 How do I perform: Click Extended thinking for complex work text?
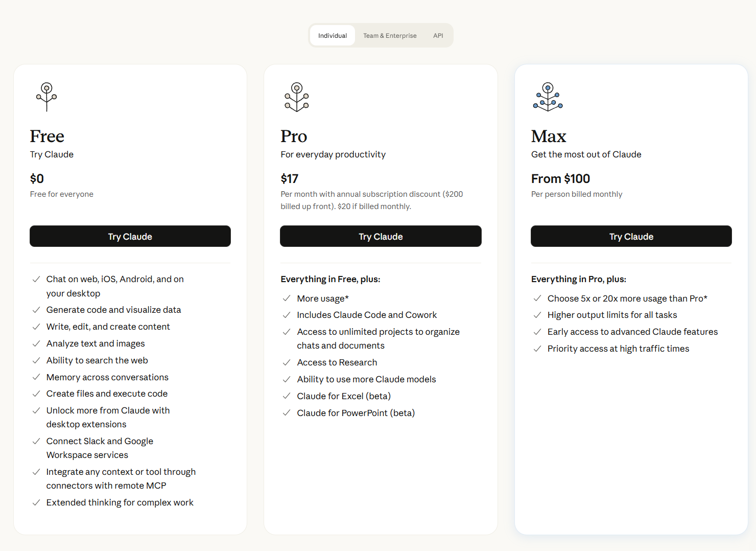[120, 502]
